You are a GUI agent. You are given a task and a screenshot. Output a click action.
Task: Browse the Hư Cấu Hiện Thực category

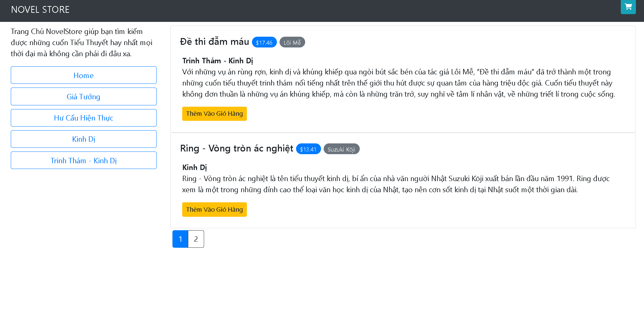84,118
